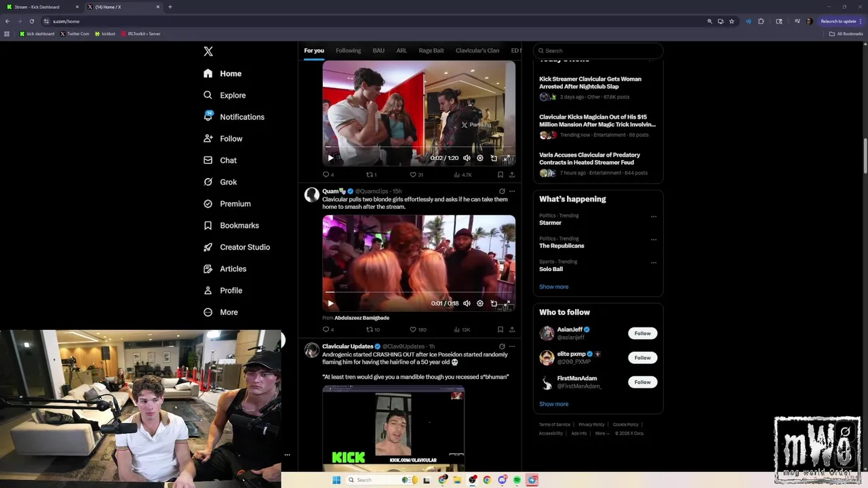Image resolution: width=868 pixels, height=488 pixels.
Task: Open Profile from the sidebar
Action: click(x=222, y=290)
